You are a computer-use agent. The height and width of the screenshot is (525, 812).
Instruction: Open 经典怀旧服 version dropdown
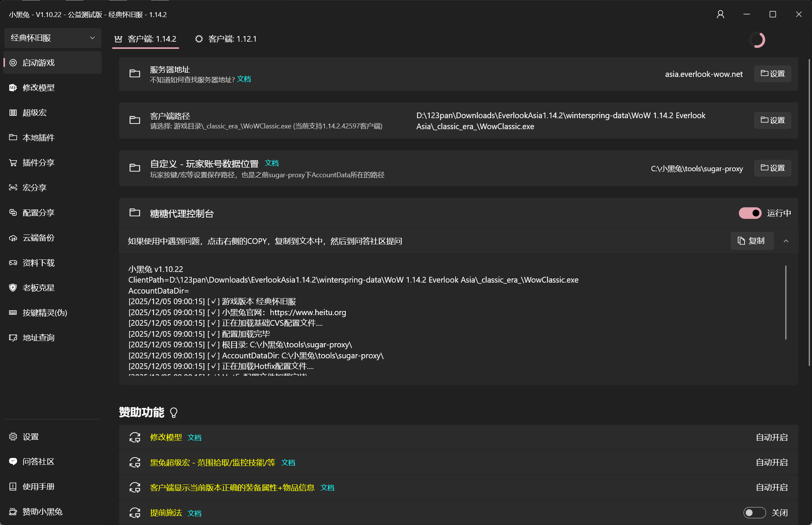coord(53,38)
